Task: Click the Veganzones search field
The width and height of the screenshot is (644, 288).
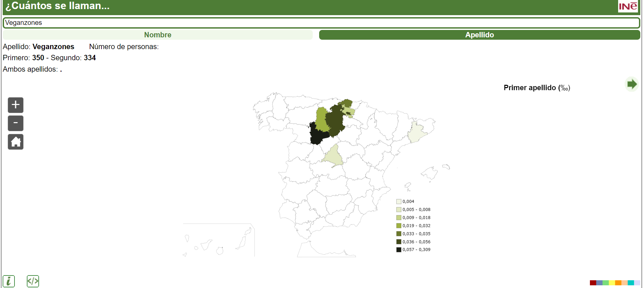Action: 321,23
